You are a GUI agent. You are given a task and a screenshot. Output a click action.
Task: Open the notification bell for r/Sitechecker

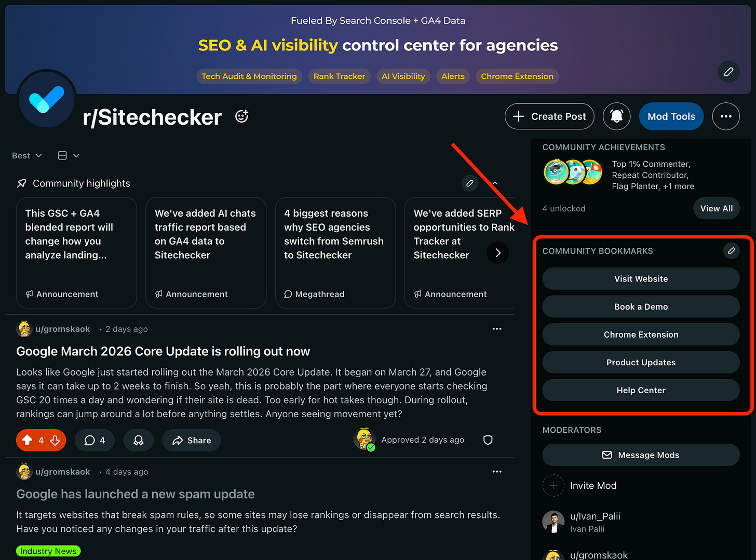616,116
